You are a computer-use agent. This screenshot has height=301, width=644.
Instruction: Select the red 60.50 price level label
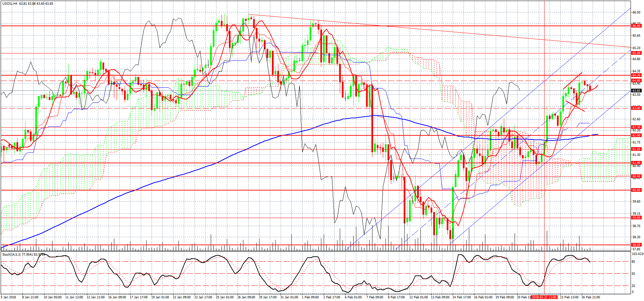pyautogui.click(x=636, y=176)
